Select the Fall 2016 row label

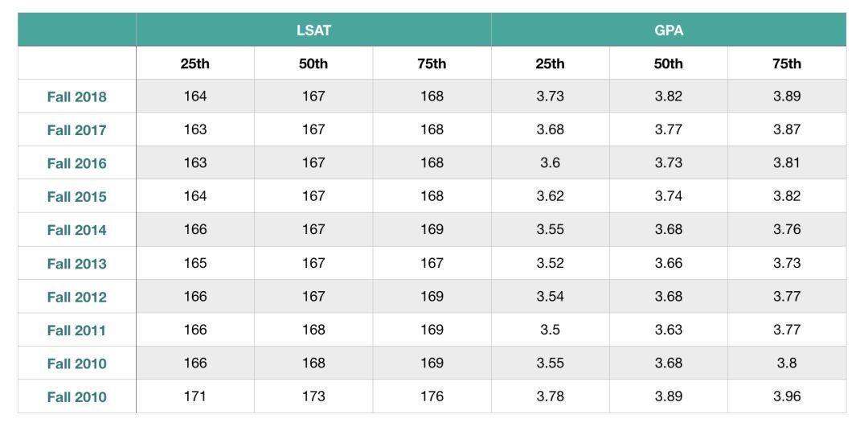[76, 163]
